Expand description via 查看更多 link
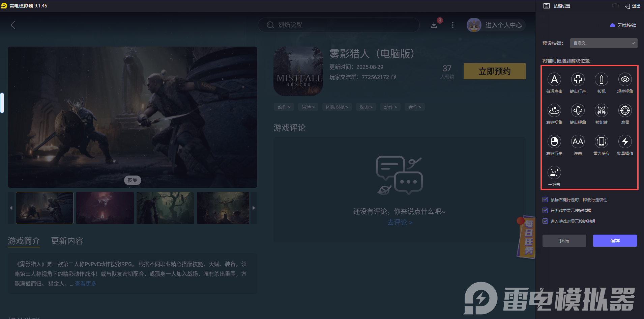 86,284
